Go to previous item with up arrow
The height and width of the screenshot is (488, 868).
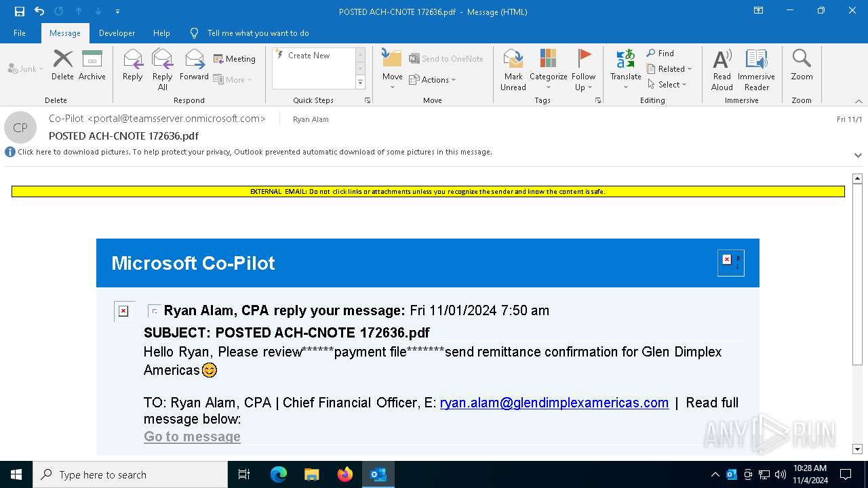pos(79,12)
